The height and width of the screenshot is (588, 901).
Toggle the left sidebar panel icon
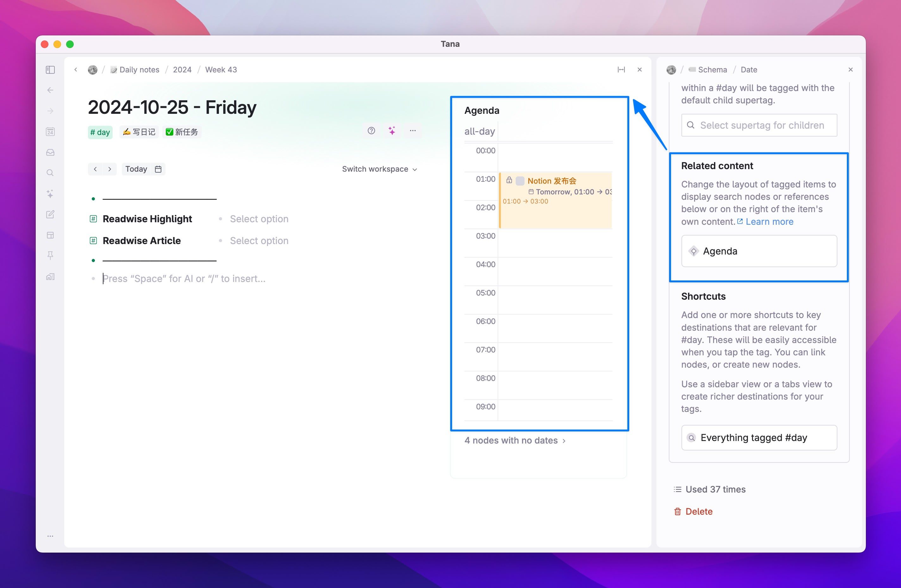point(50,70)
